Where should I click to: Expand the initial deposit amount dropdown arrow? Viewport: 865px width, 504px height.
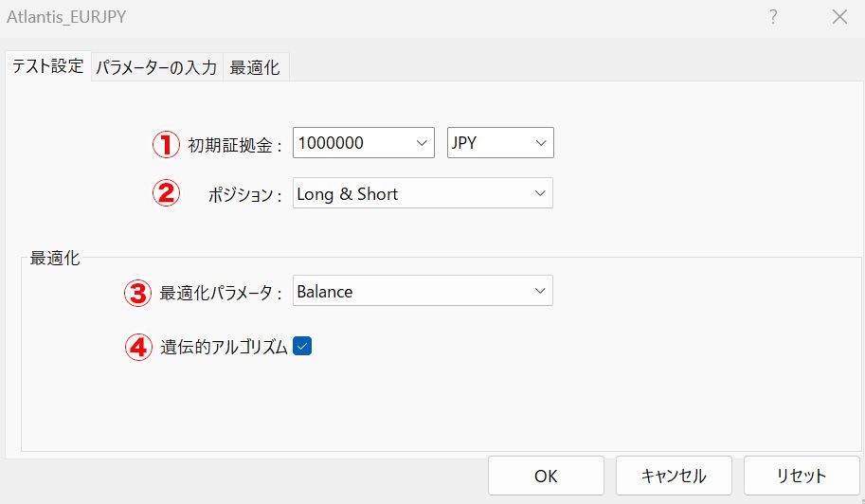pyautogui.click(x=422, y=143)
